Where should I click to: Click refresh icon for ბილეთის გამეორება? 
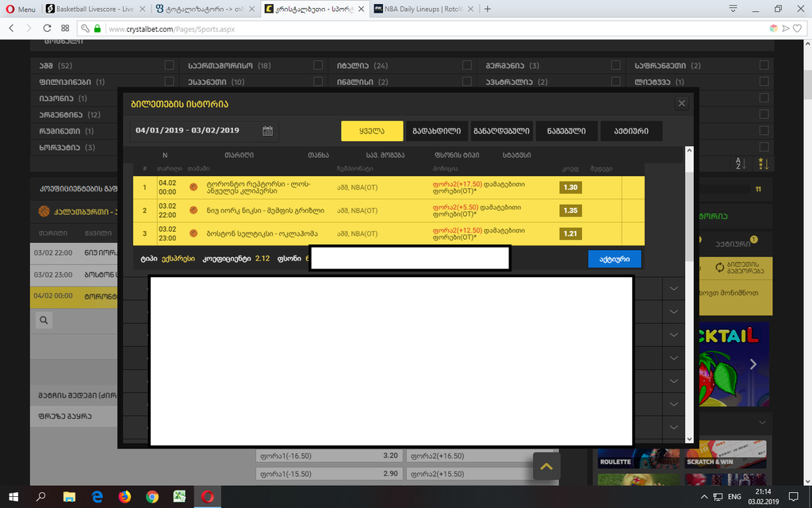720,267
